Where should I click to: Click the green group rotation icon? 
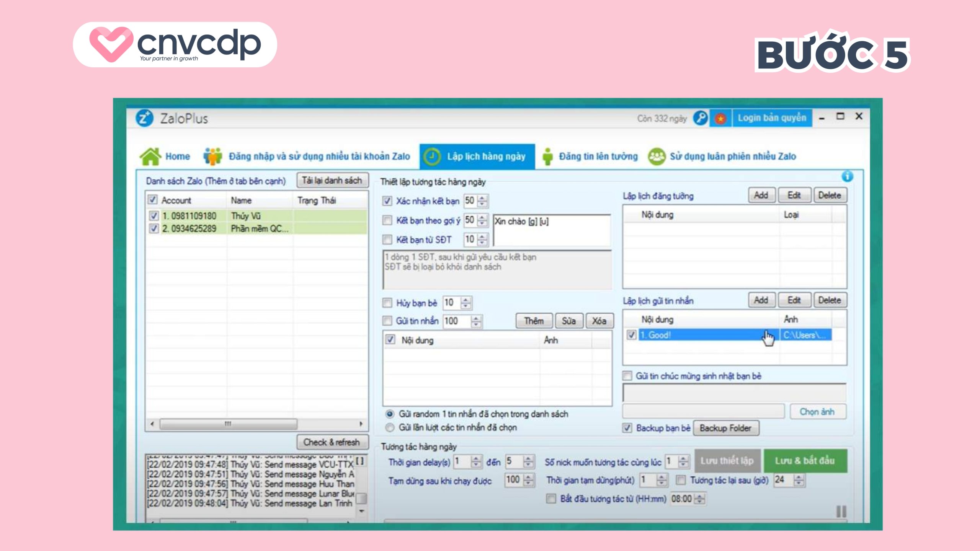[x=656, y=156]
